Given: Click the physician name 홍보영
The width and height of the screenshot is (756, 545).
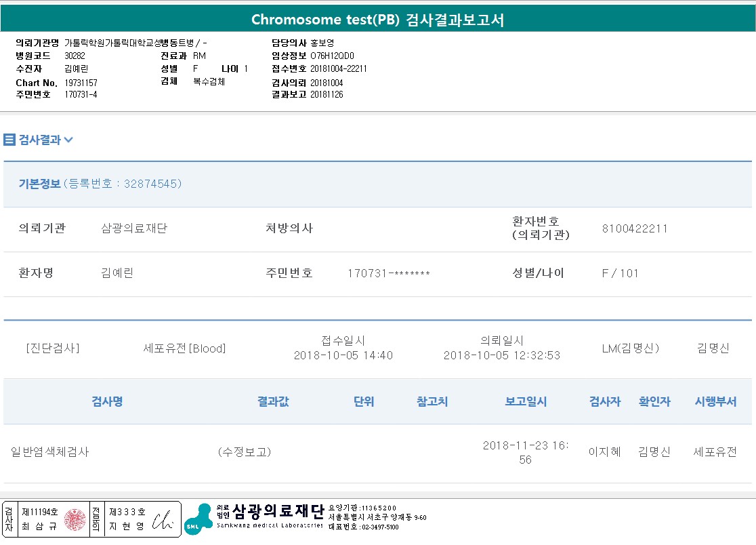Looking at the screenshot, I should pyautogui.click(x=322, y=43).
